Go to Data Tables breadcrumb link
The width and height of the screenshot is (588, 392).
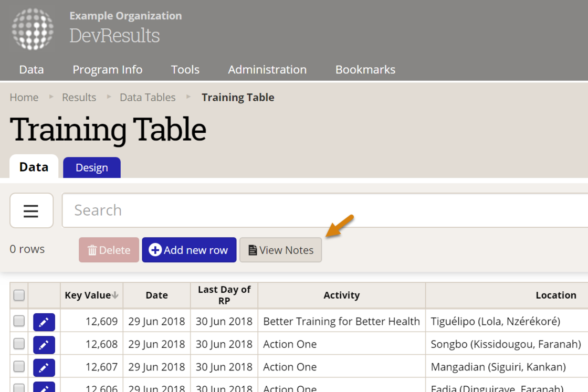148,98
